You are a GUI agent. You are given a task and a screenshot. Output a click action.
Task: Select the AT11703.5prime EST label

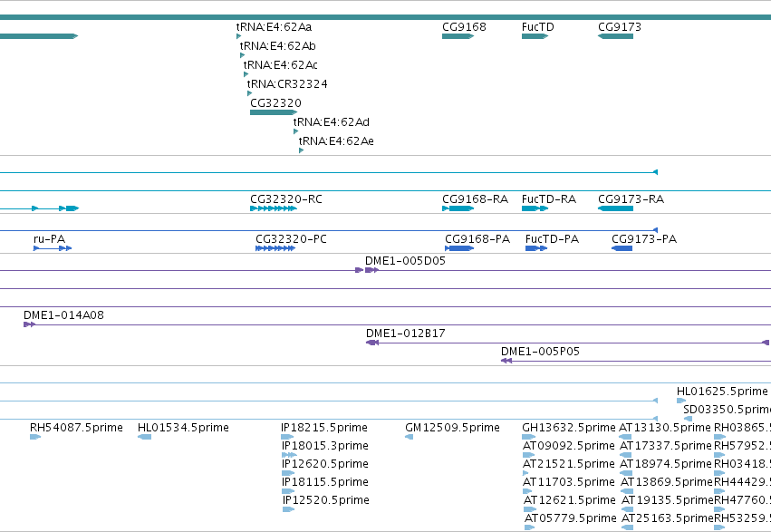tap(569, 482)
